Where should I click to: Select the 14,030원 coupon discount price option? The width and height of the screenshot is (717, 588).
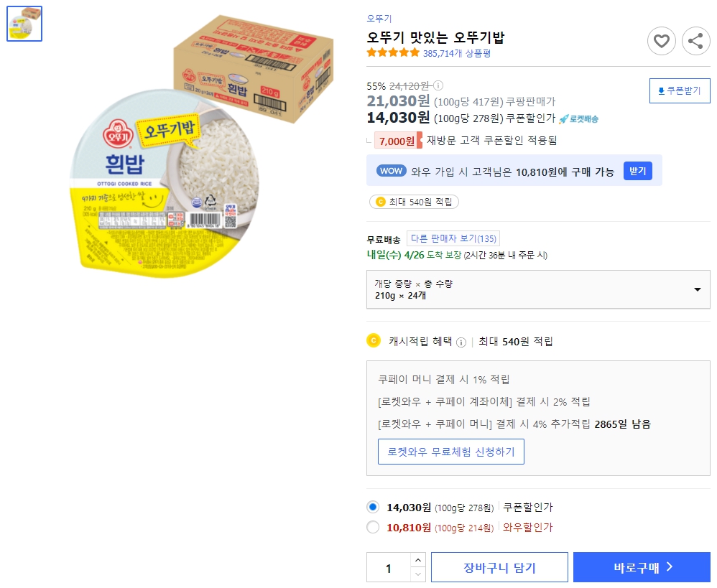(x=373, y=507)
